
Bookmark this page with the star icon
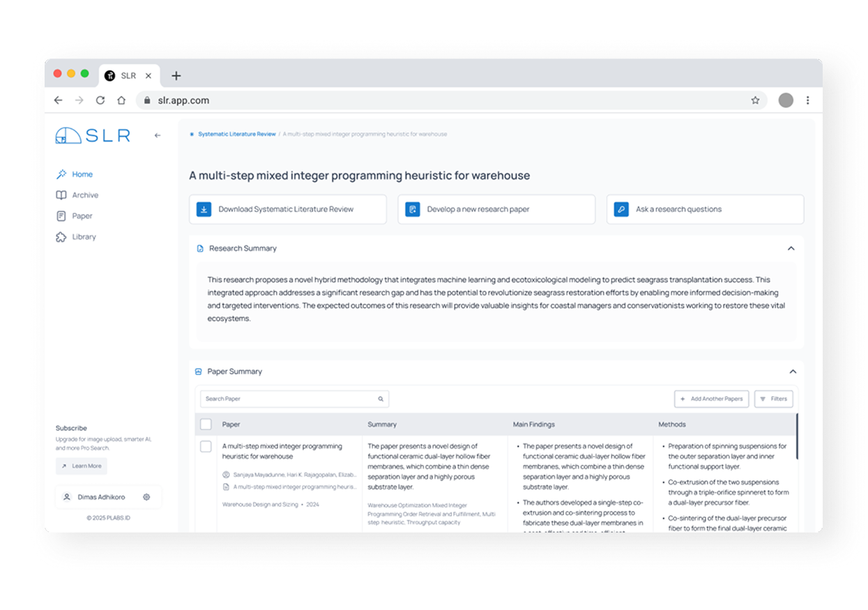pyautogui.click(x=755, y=100)
